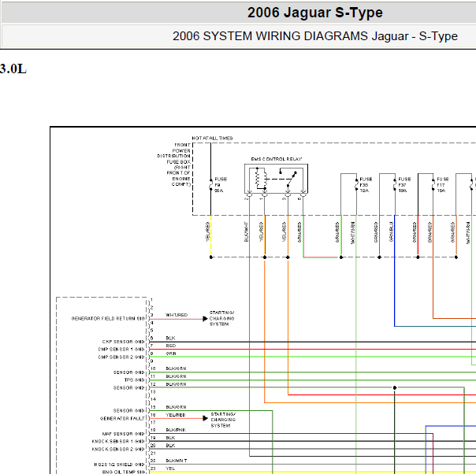
Task: Click the 'FUSE F38 10A' label
Action: click(x=366, y=185)
